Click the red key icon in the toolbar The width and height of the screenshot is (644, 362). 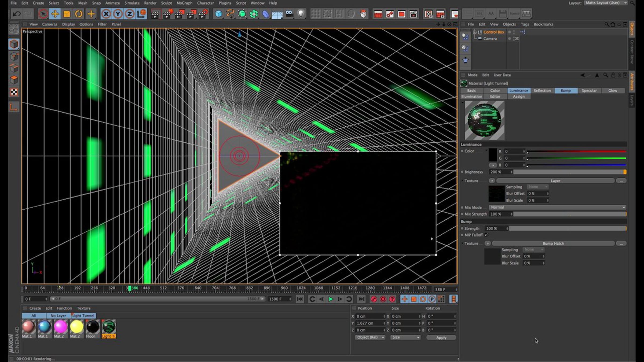(390, 14)
